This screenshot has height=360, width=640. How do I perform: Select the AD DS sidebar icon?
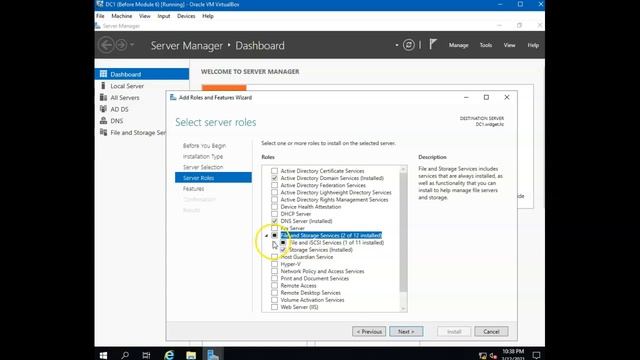click(103, 109)
